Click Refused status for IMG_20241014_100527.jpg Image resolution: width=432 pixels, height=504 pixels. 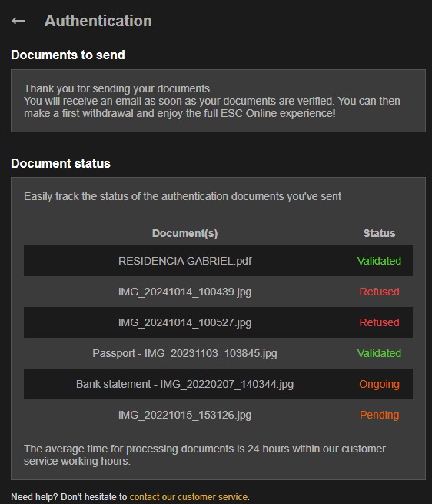[x=379, y=322]
